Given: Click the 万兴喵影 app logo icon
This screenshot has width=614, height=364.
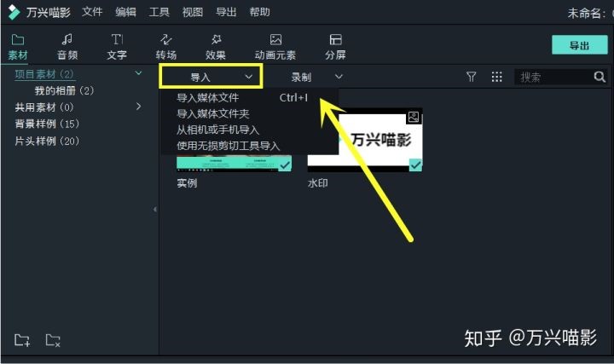Looking at the screenshot, I should point(14,12).
